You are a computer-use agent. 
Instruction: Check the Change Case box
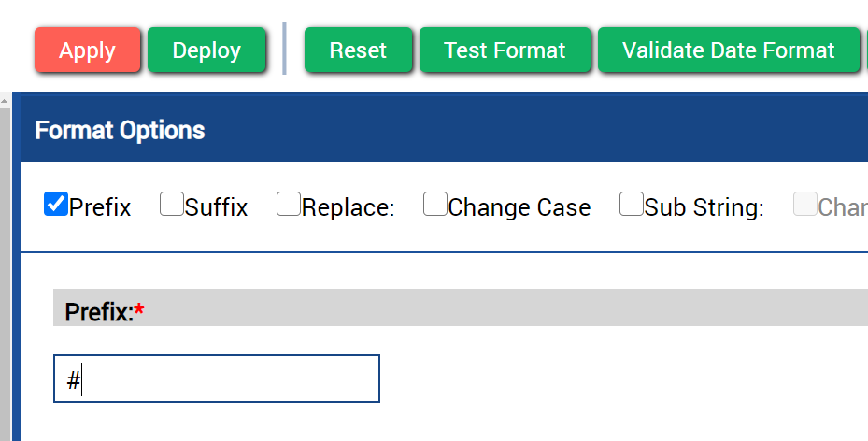(x=435, y=205)
